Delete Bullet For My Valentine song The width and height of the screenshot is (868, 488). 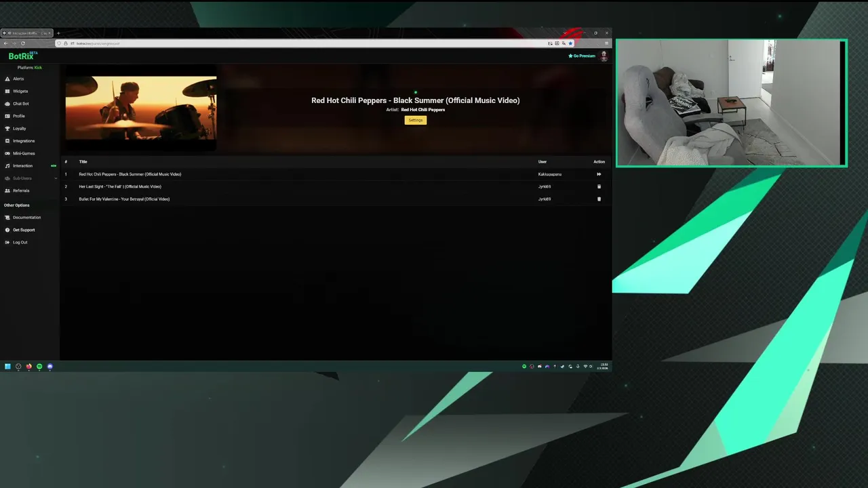(x=599, y=199)
